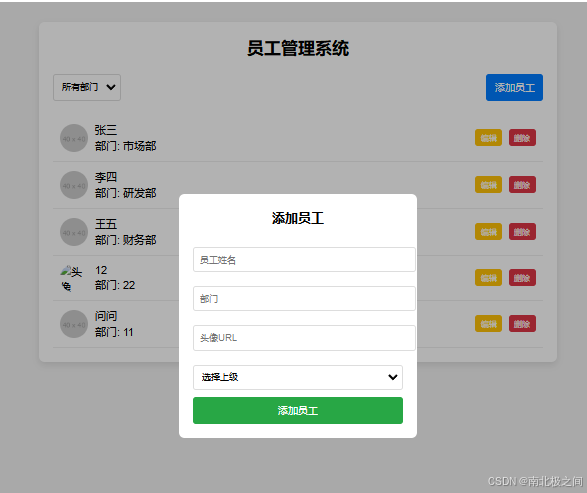Click the broken avatar image of employee 12

tap(71, 278)
